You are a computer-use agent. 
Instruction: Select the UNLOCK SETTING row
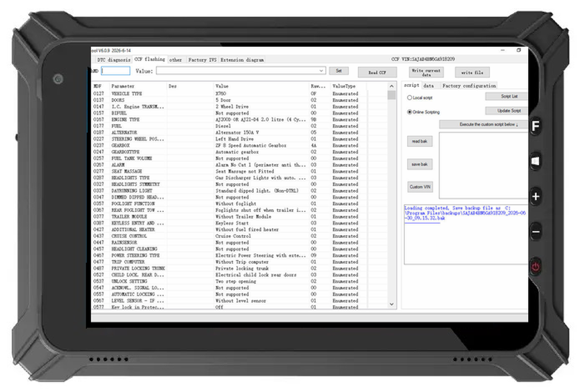(240, 281)
